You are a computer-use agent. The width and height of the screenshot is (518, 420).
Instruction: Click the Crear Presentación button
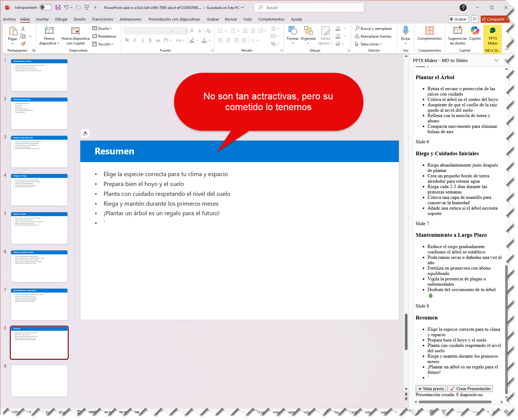point(470,389)
